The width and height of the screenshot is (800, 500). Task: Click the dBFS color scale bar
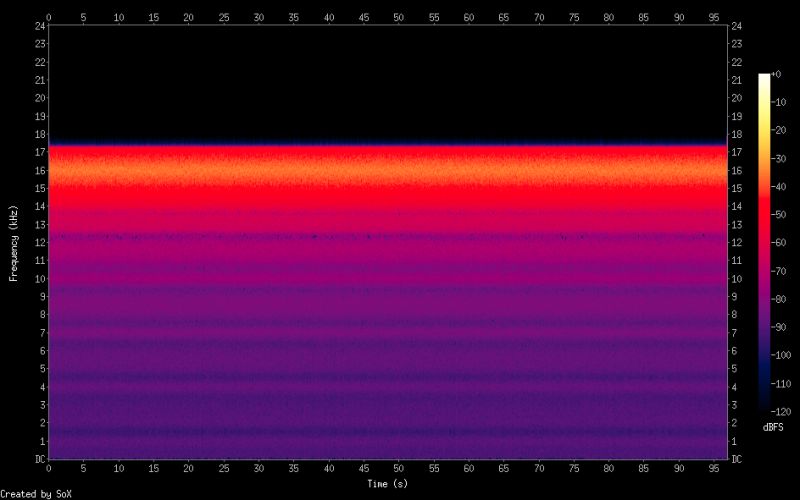point(764,242)
